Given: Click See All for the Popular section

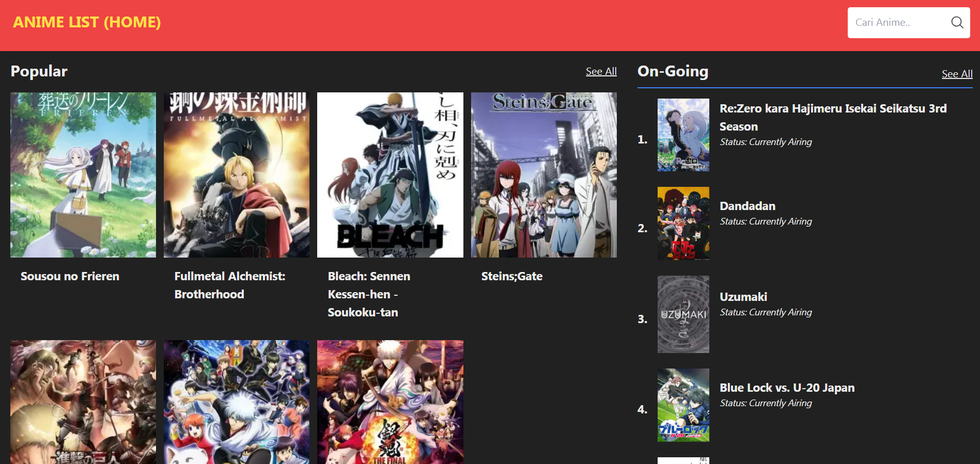Looking at the screenshot, I should 601,72.
